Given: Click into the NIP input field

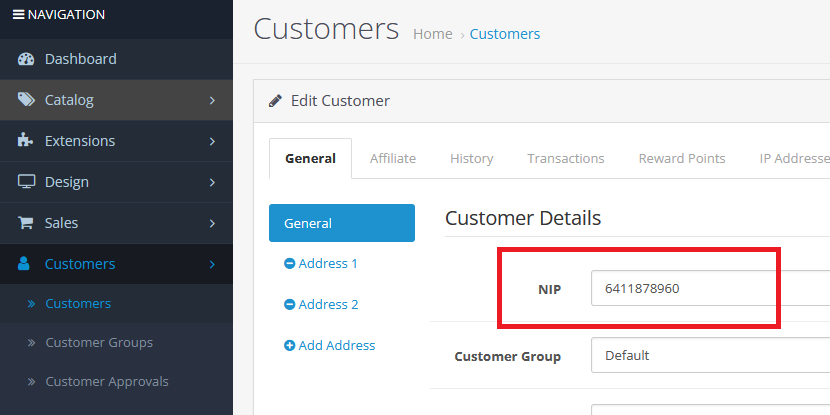Looking at the screenshot, I should [710, 288].
